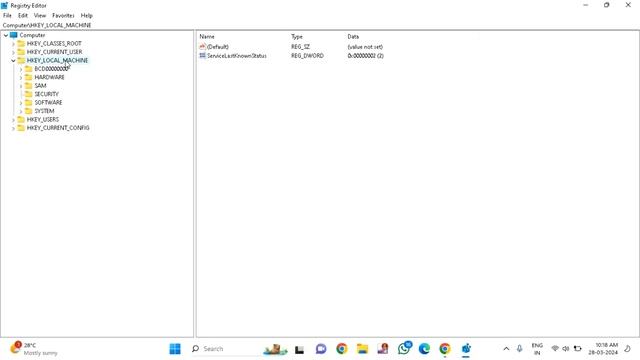Click the registry path address bar
640x360 pixels.
tap(320, 25)
